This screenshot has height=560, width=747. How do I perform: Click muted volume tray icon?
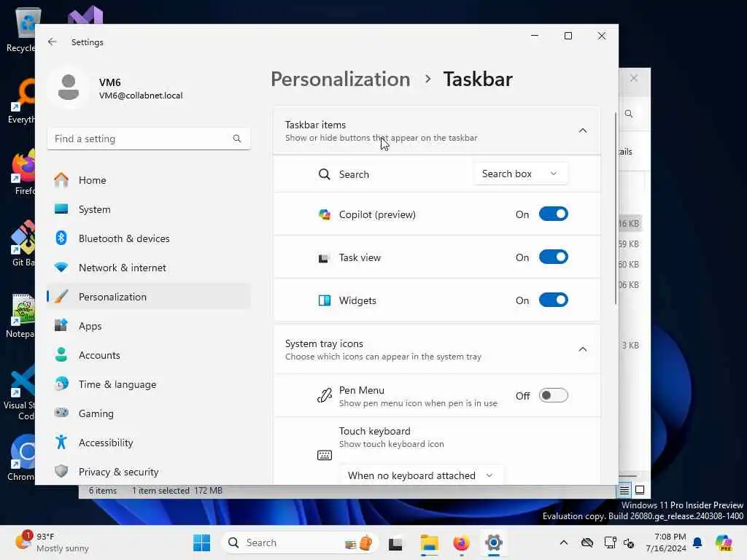629,542
